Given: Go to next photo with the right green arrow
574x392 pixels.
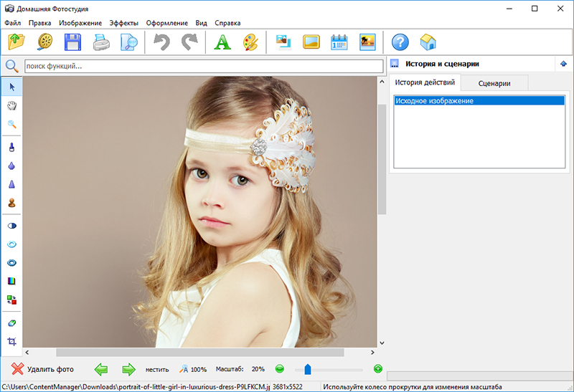Looking at the screenshot, I should [x=128, y=369].
